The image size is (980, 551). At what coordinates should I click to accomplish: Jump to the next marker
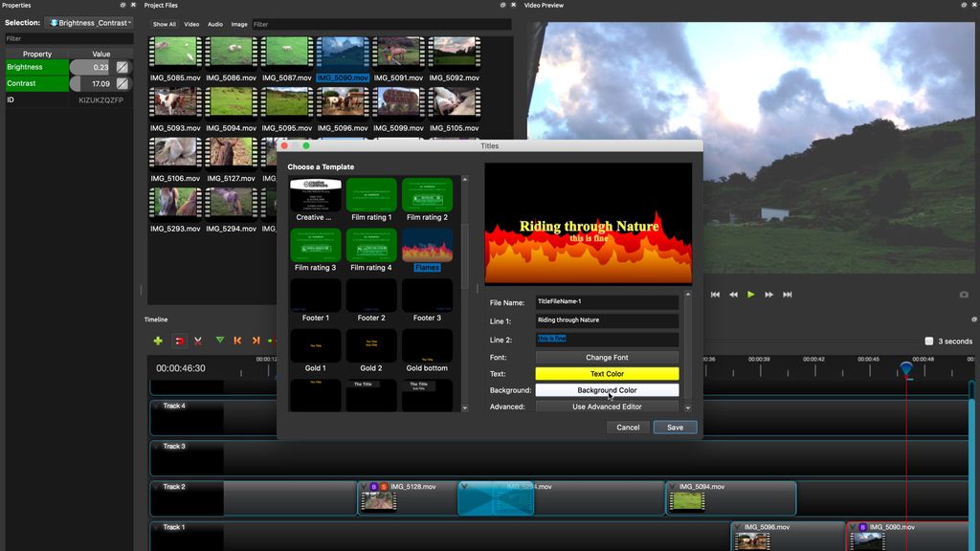click(x=256, y=340)
